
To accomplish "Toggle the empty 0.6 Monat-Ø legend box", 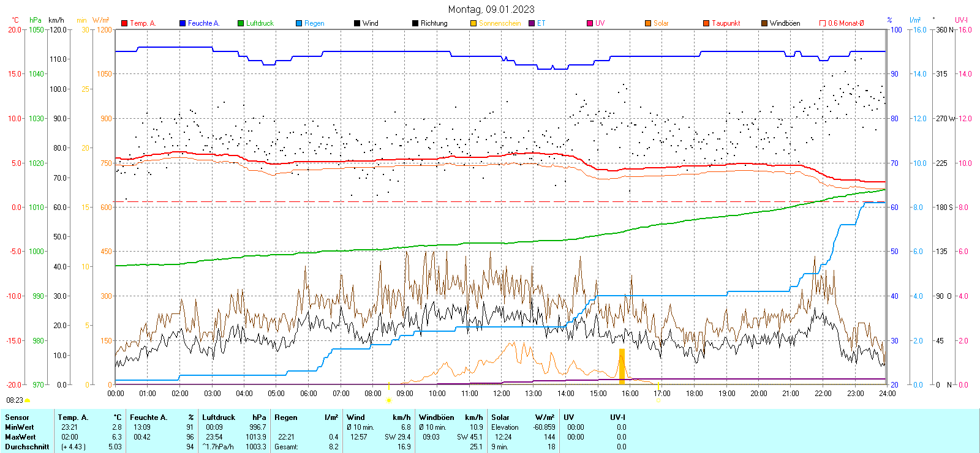I will point(823,23).
